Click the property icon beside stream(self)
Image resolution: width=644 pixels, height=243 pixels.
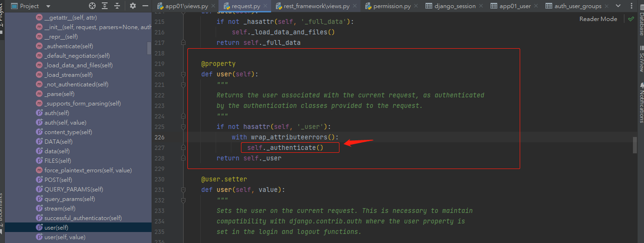(x=40, y=208)
